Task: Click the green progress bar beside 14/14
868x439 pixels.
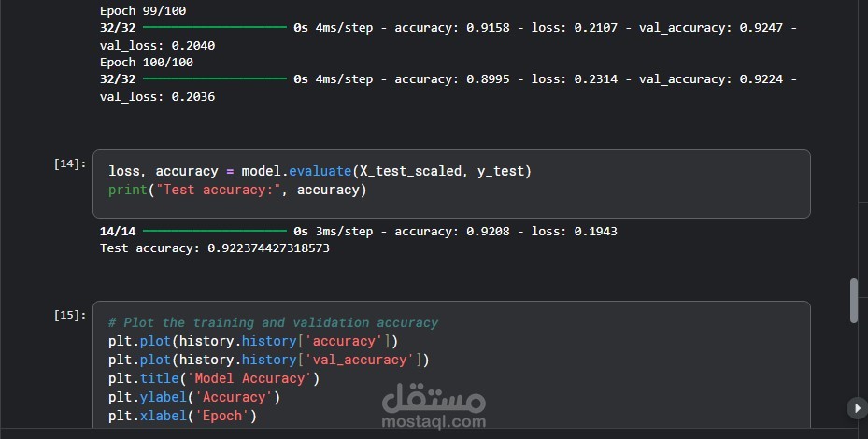Action: (215, 231)
